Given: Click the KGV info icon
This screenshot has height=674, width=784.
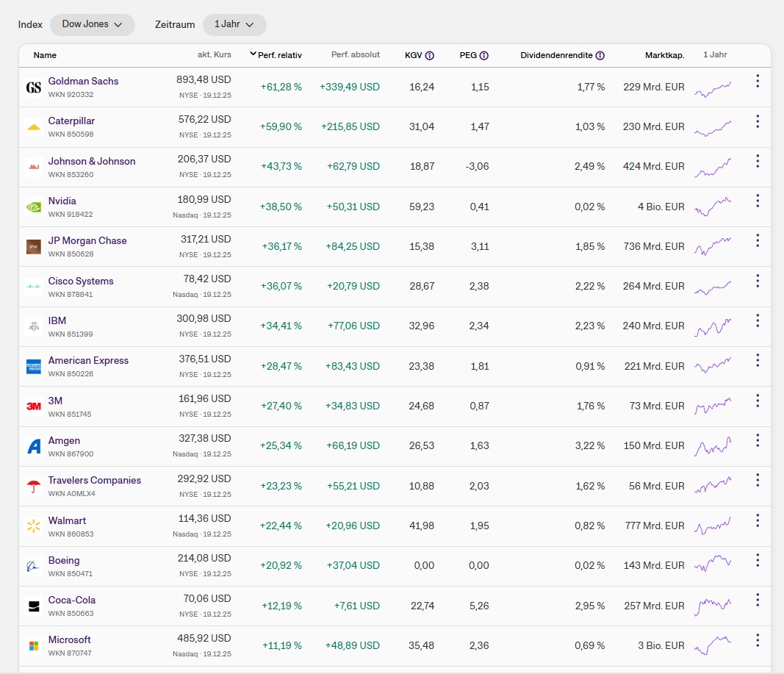Looking at the screenshot, I should [430, 55].
